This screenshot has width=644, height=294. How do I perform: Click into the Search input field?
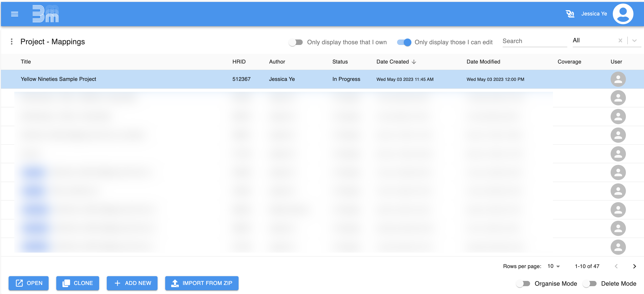coord(534,41)
